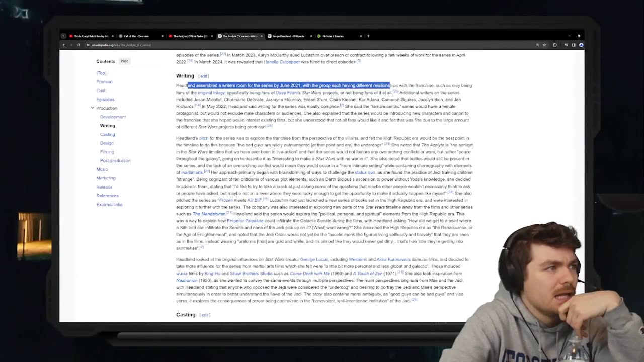Open the Dave Filoni link
This screenshot has width=644, height=362.
[x=287, y=93]
